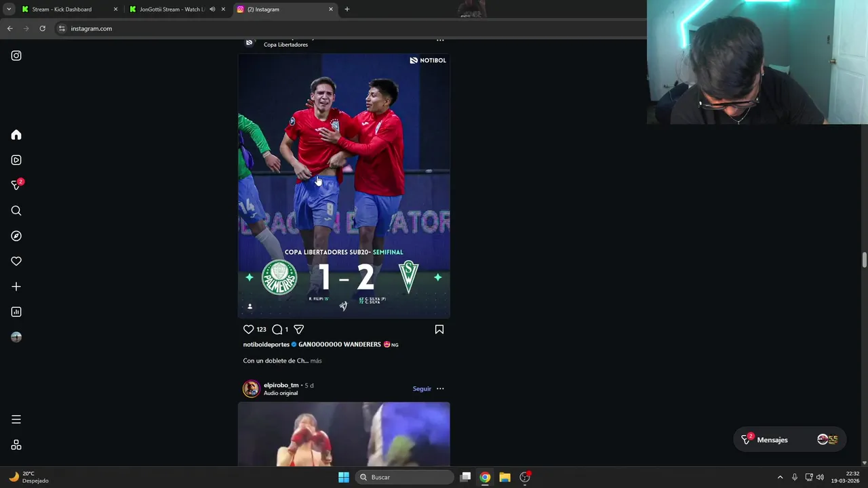The image size is (868, 488).
Task: Open a new browser tab
Action: pos(347,9)
